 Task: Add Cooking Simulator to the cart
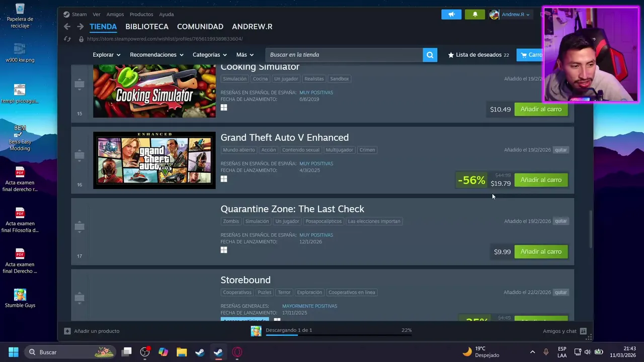click(541, 109)
